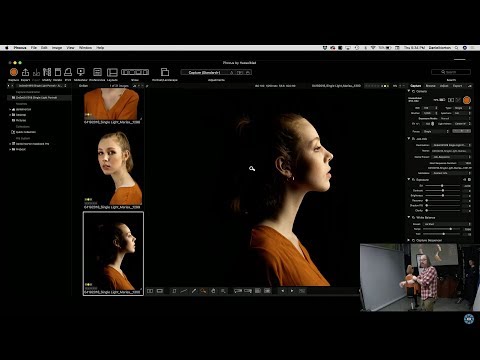480x360 pixels.
Task: Click the first view-mode icon in the viewer toolbar
Action: (150, 291)
